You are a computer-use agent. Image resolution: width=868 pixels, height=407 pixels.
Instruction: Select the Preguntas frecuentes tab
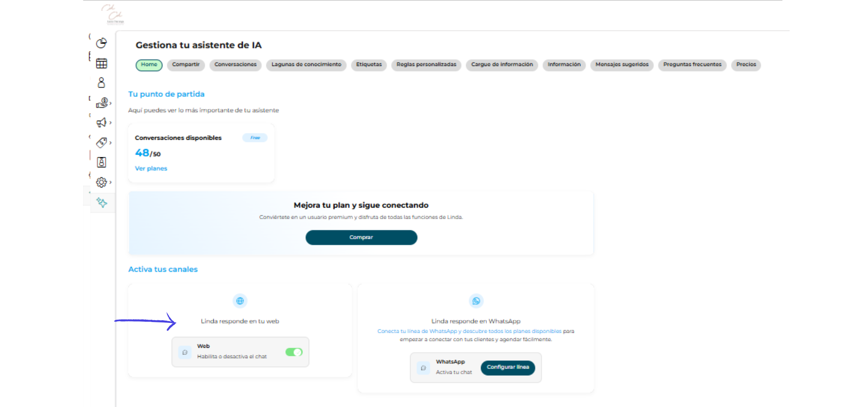[692, 65]
